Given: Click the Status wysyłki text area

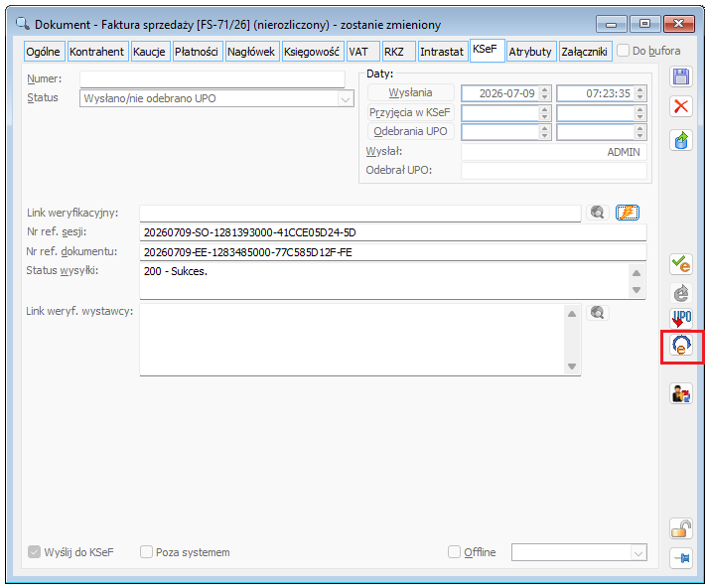Looking at the screenshot, I should pos(384,281).
